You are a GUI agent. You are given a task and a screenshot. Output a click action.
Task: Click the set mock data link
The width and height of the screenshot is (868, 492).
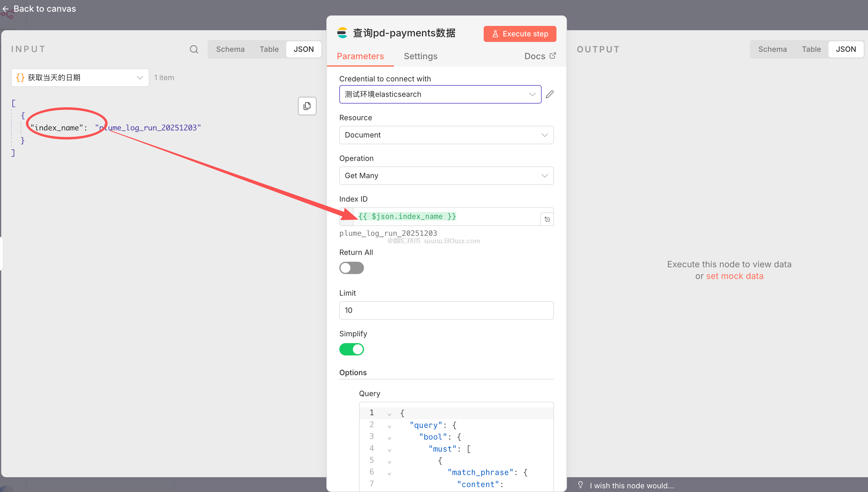[734, 276]
